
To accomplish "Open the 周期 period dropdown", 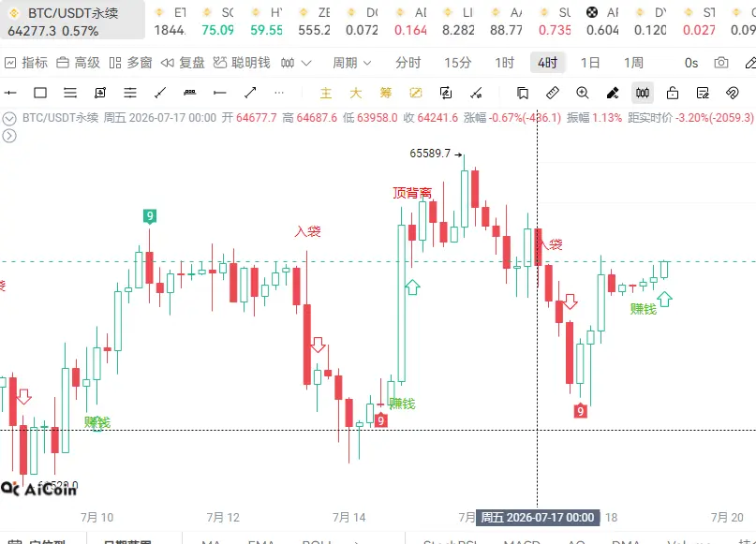I will [351, 63].
